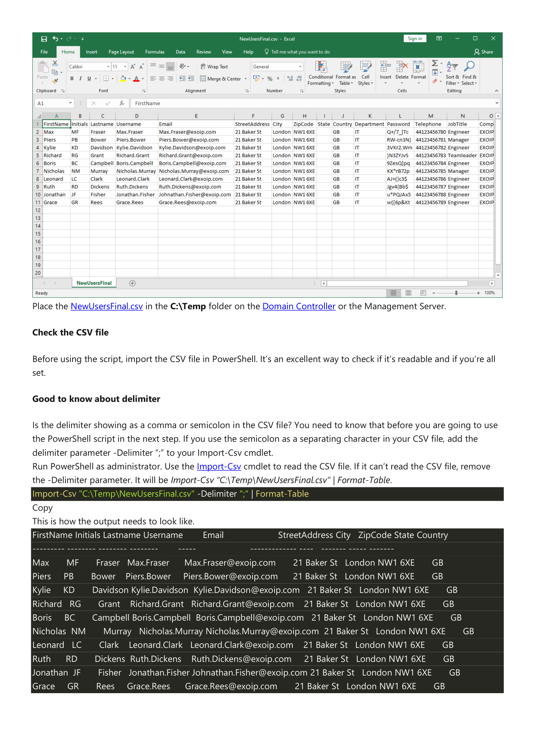Click the Format as Table icon
This screenshot has width=535, height=756.
(346, 67)
